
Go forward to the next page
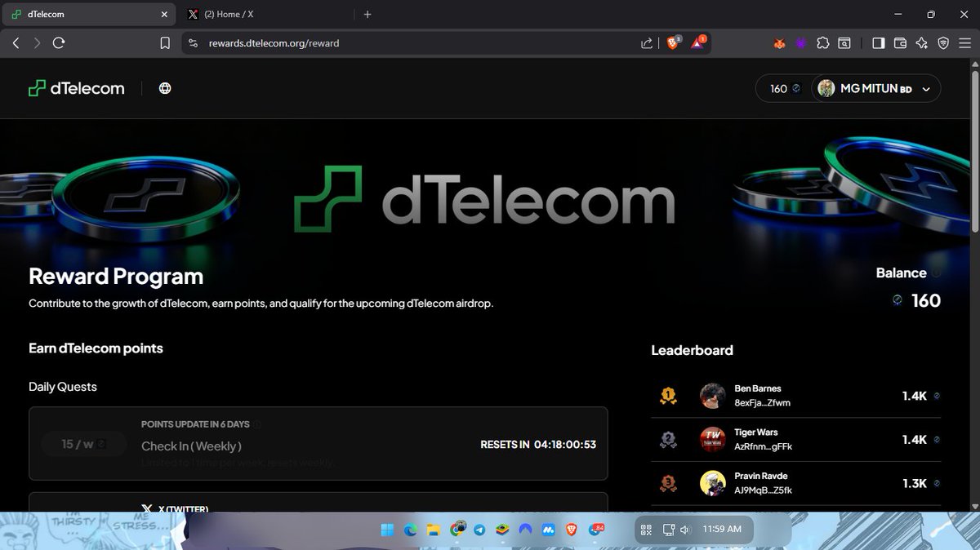pyautogui.click(x=38, y=42)
